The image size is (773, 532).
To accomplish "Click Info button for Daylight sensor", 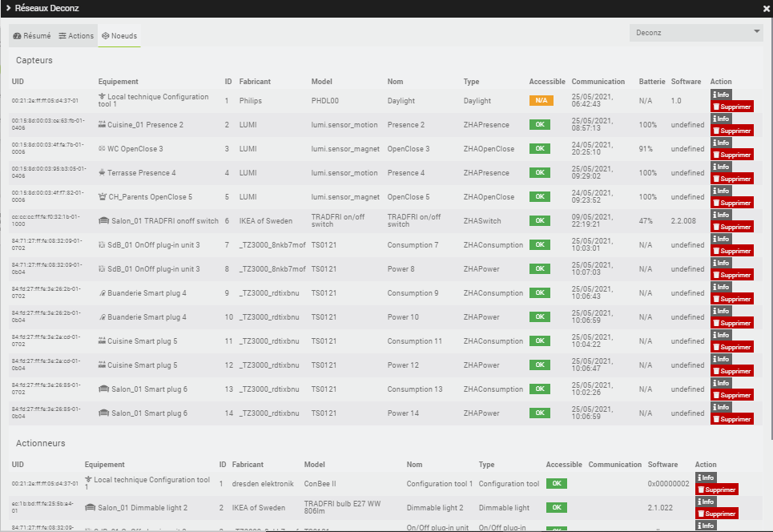I will pos(721,95).
